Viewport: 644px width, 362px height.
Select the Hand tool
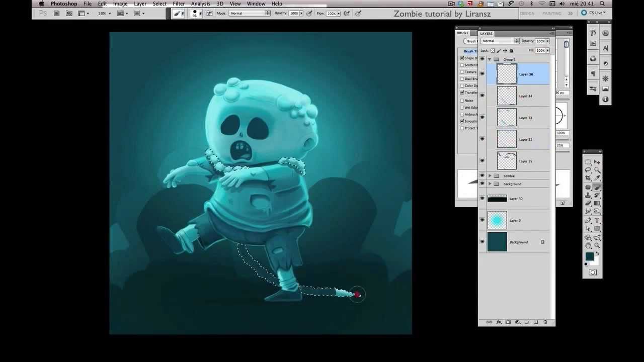pos(587,245)
